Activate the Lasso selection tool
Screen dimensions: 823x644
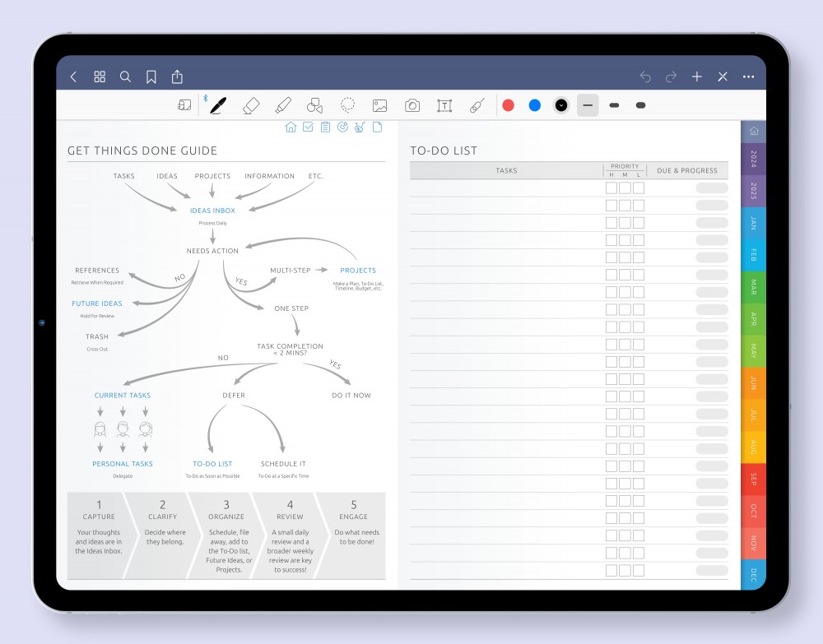point(348,105)
